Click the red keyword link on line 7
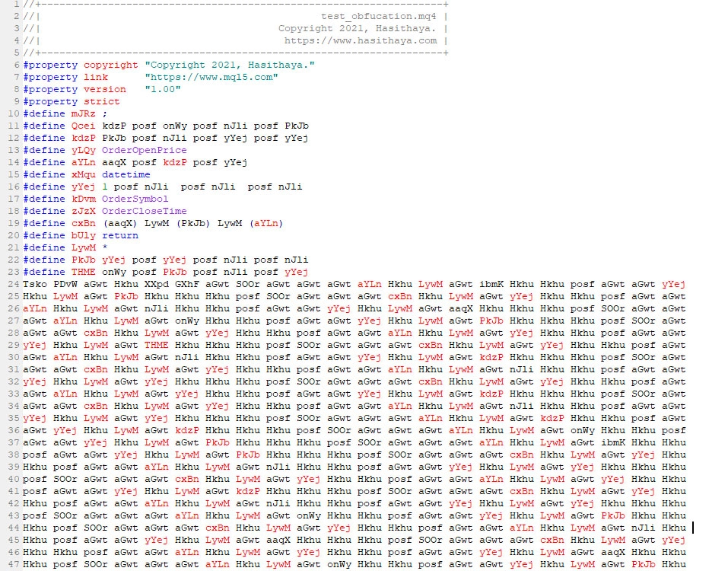Image resolution: width=728 pixels, height=571 pixels. tap(96, 77)
